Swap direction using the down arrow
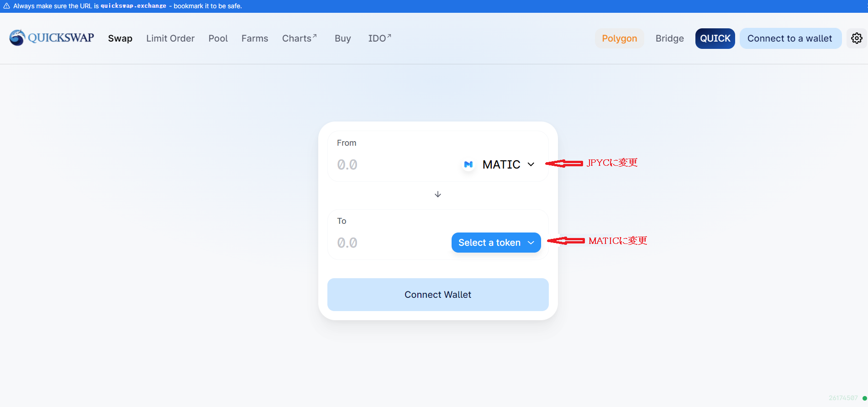 (x=438, y=195)
